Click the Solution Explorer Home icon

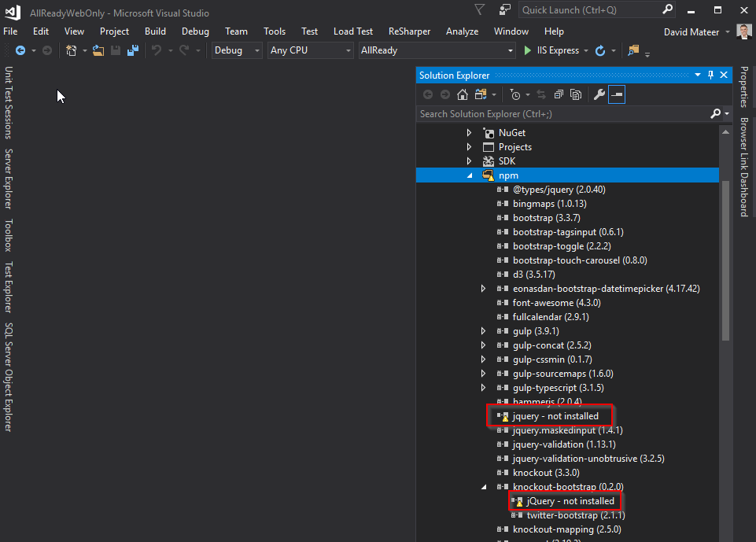pyautogui.click(x=463, y=94)
